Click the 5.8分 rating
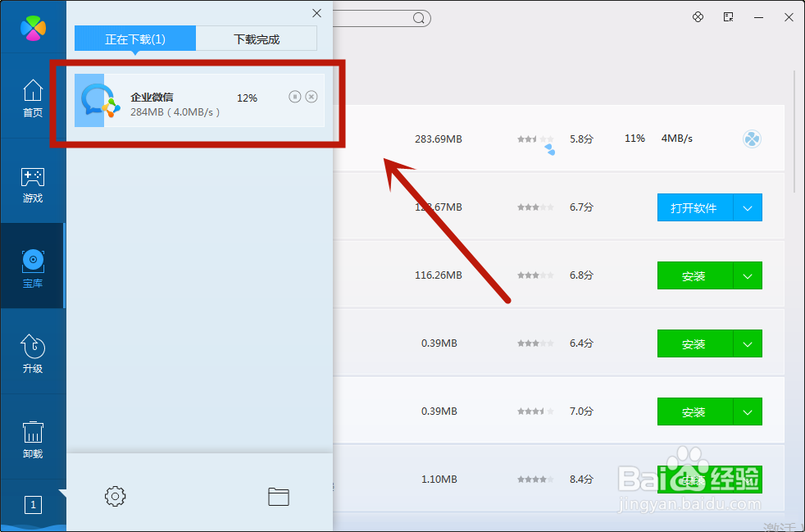 click(x=581, y=139)
